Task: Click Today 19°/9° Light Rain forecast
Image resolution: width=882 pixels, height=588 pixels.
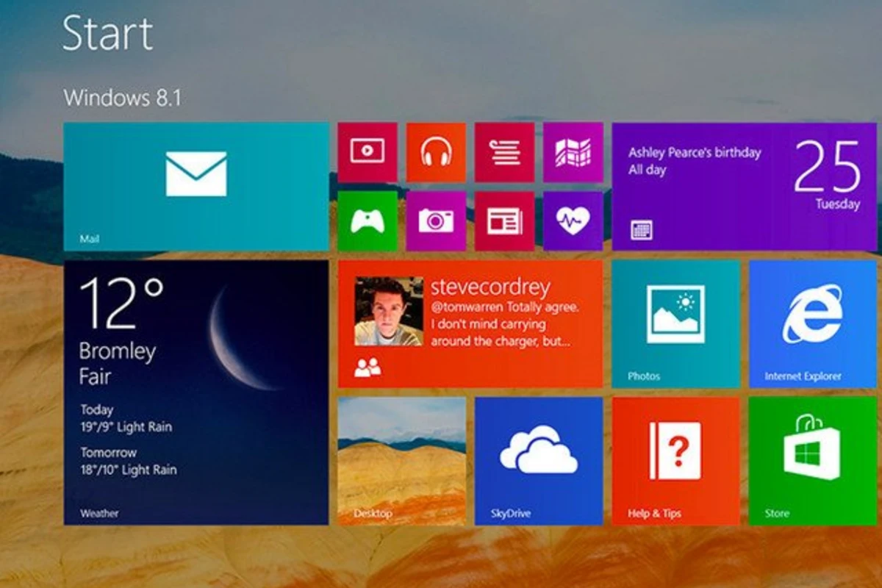Action: [x=126, y=418]
